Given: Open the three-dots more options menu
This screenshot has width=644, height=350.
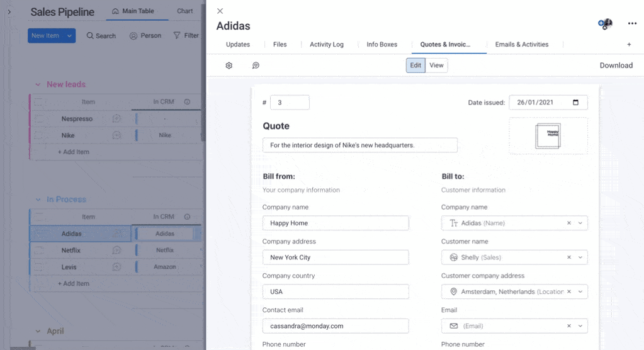Looking at the screenshot, I should point(632,23).
